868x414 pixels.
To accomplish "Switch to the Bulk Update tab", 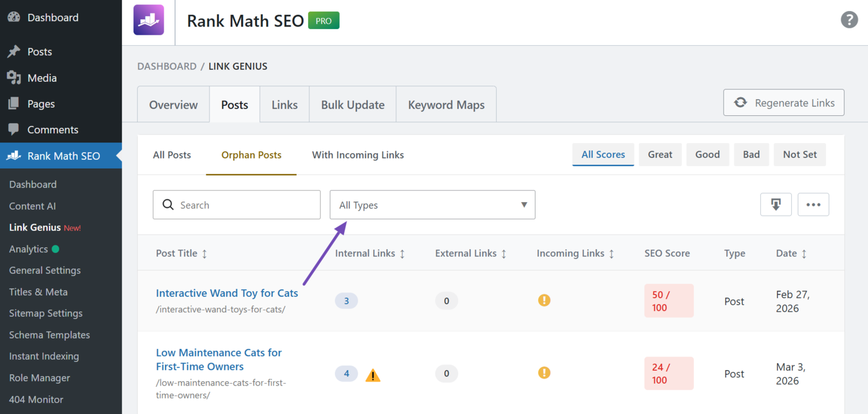I will (353, 105).
